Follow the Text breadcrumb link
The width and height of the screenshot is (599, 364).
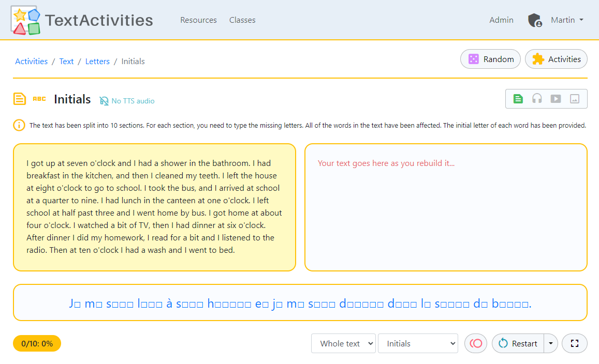tap(66, 62)
